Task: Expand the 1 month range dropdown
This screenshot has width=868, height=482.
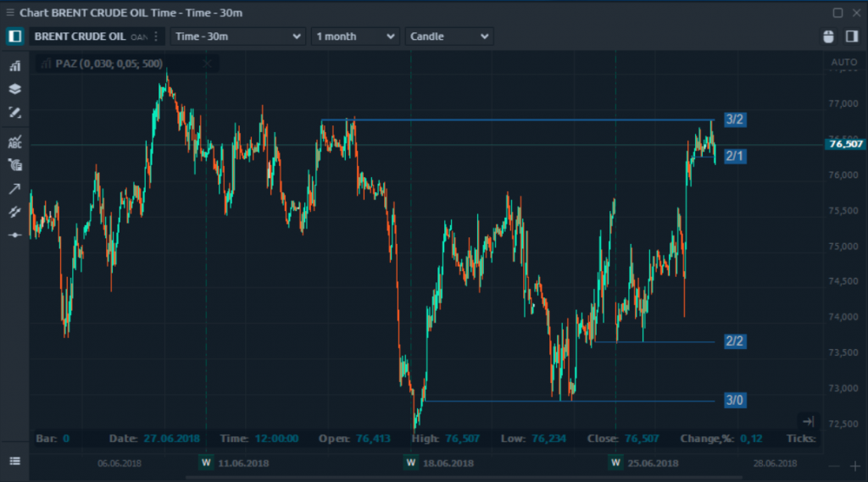Action: tap(355, 36)
